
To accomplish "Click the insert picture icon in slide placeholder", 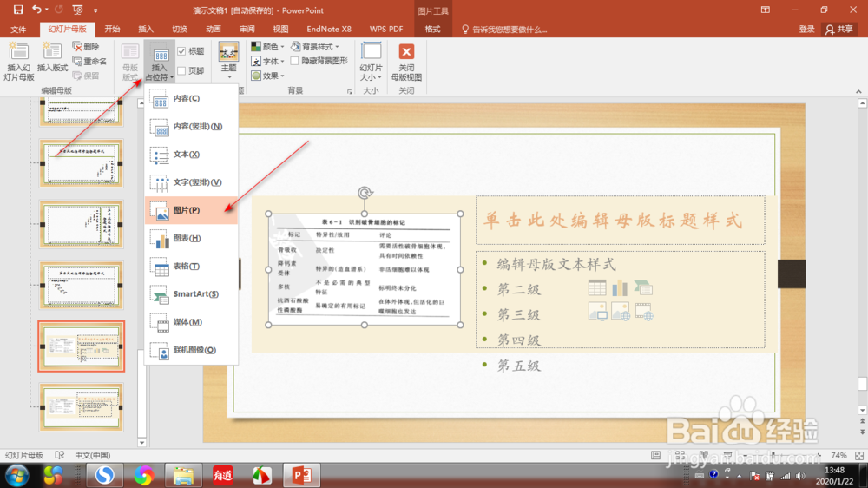I will (x=597, y=312).
